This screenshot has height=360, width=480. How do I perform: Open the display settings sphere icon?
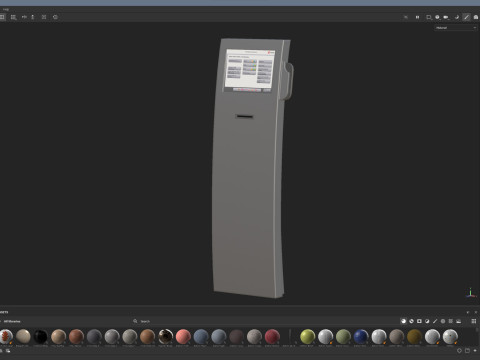pyautogui.click(x=437, y=17)
